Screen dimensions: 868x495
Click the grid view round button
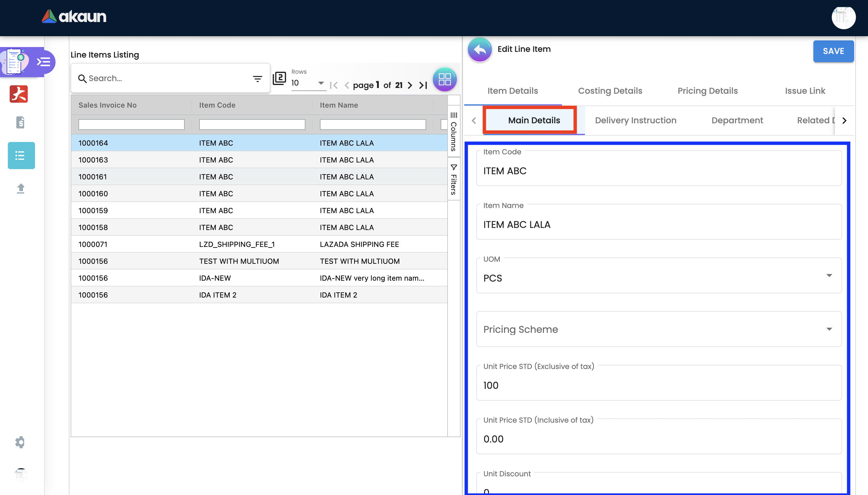(x=444, y=79)
